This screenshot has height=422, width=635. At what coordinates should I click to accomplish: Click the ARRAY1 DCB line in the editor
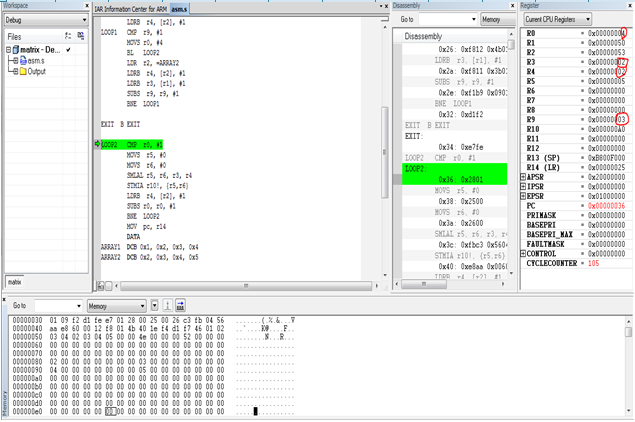[150, 247]
